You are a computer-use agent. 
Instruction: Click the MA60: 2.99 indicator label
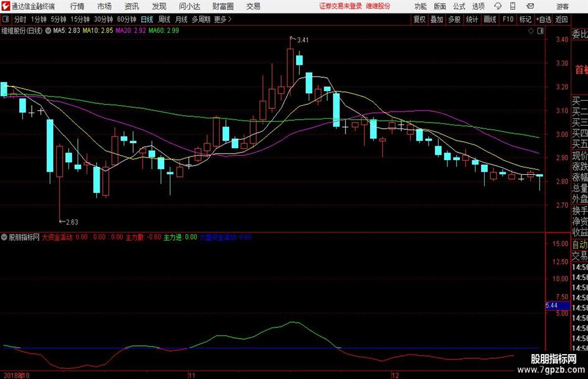164,30
